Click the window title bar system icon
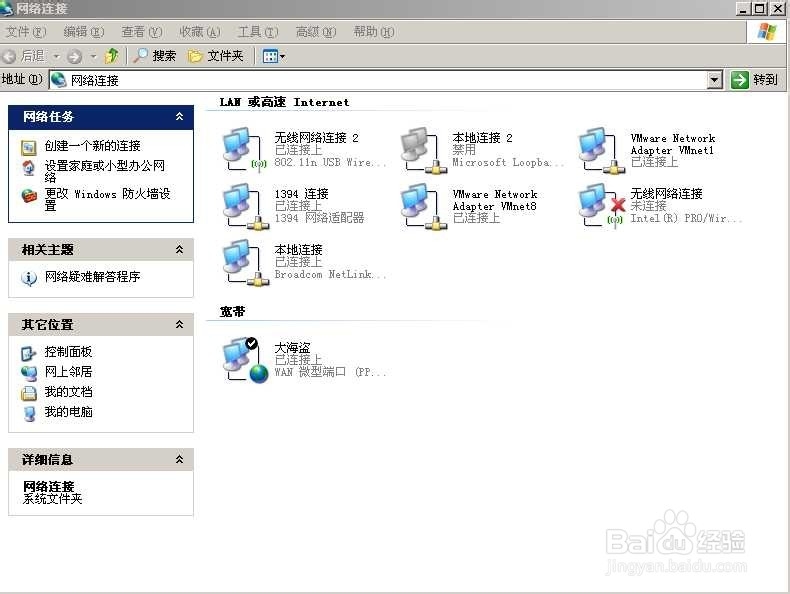The width and height of the screenshot is (790, 594). tap(7, 8)
